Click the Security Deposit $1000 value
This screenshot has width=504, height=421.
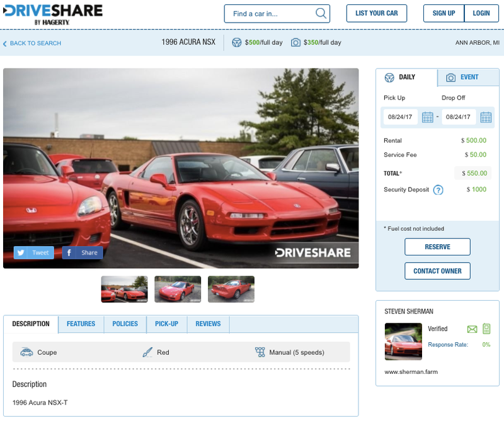(476, 190)
